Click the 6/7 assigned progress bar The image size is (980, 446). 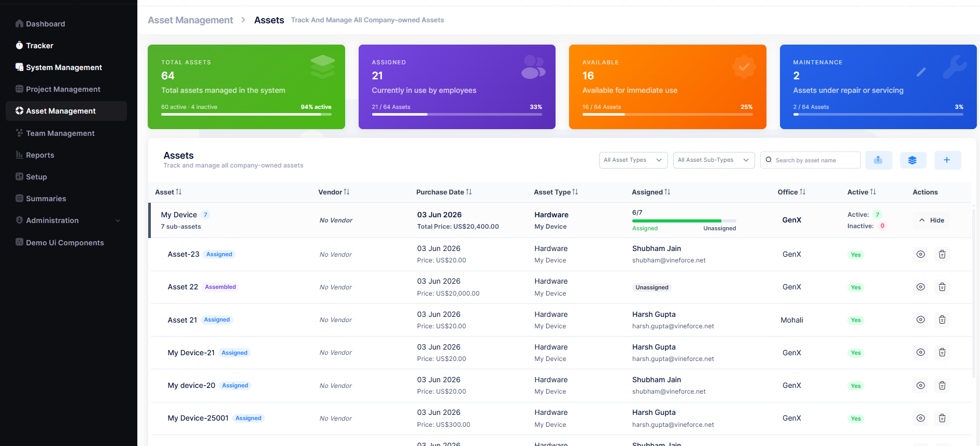click(x=684, y=221)
